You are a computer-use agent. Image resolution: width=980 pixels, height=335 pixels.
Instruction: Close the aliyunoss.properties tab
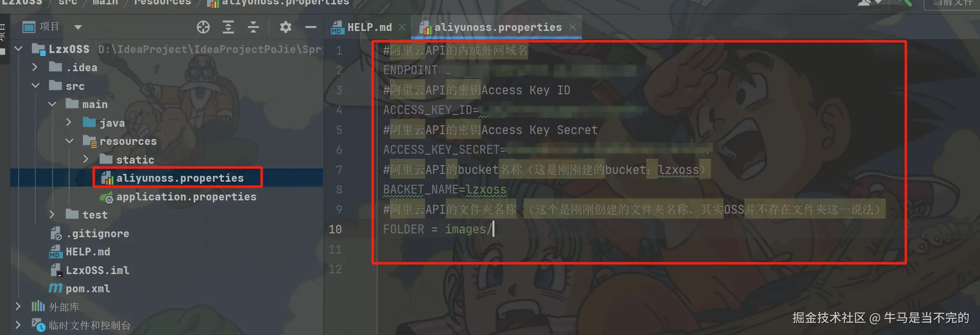[x=572, y=27]
